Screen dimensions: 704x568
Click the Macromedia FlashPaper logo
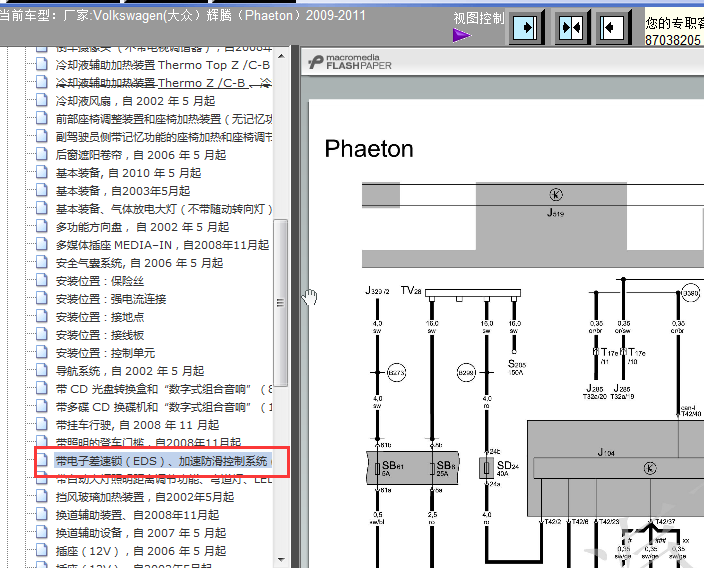pos(350,62)
